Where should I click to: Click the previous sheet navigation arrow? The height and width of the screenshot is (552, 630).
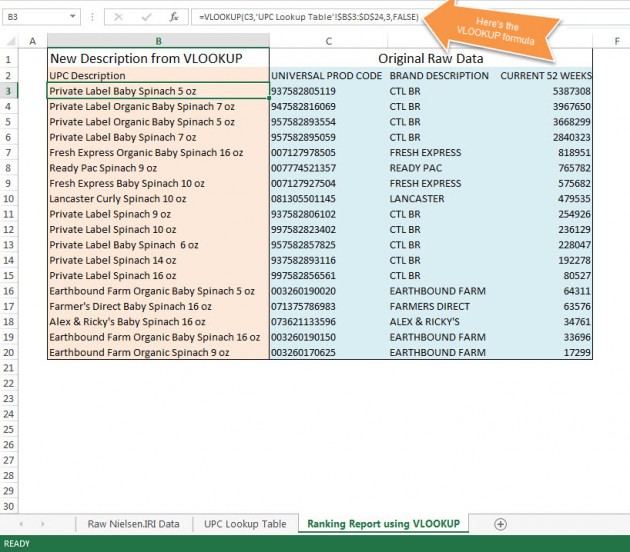tap(21, 524)
